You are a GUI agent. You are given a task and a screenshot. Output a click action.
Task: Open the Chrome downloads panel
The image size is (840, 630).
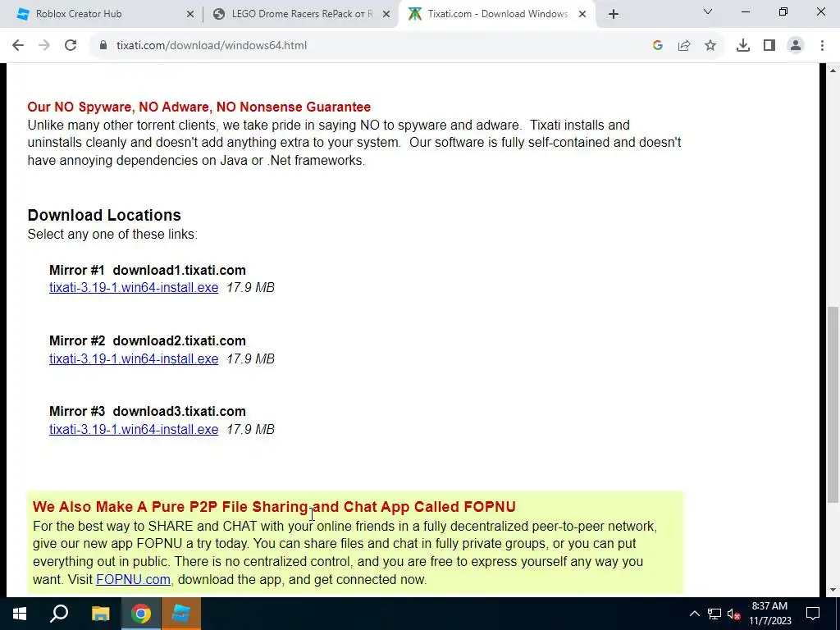point(743,46)
